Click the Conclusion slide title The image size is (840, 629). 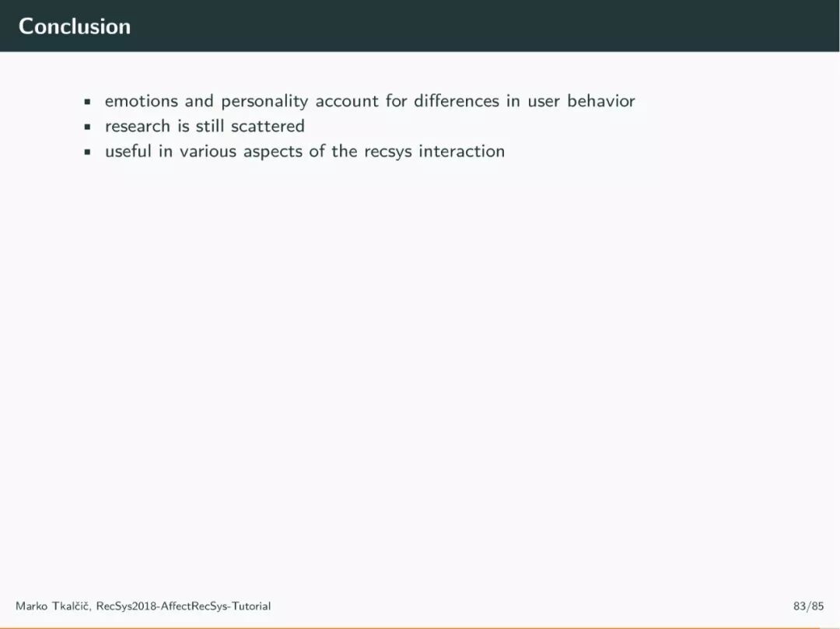pos(75,26)
